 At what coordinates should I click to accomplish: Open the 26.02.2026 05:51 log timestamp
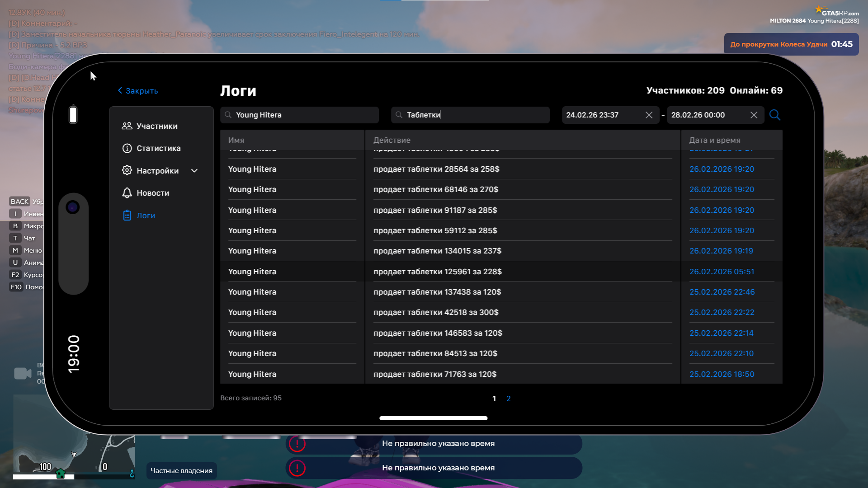[722, 272]
